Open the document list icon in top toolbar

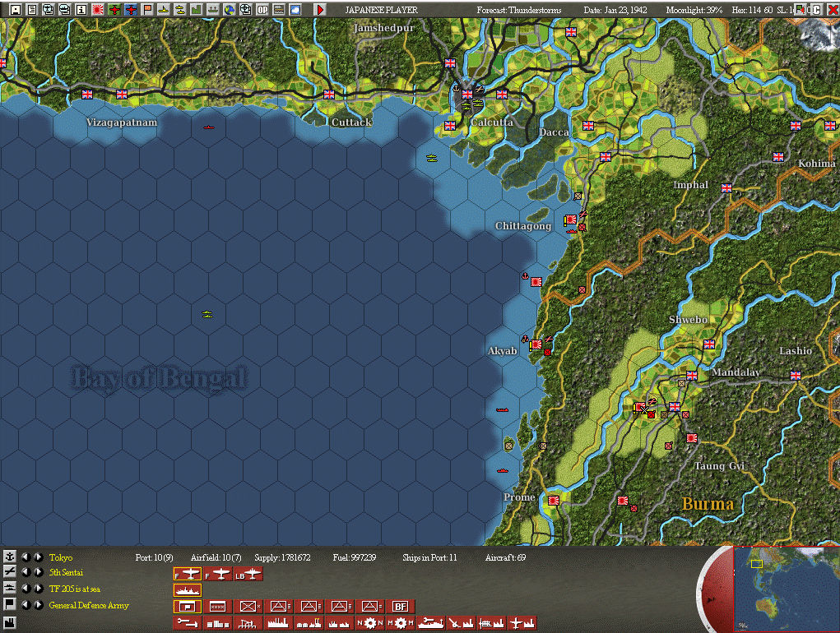click(x=32, y=9)
